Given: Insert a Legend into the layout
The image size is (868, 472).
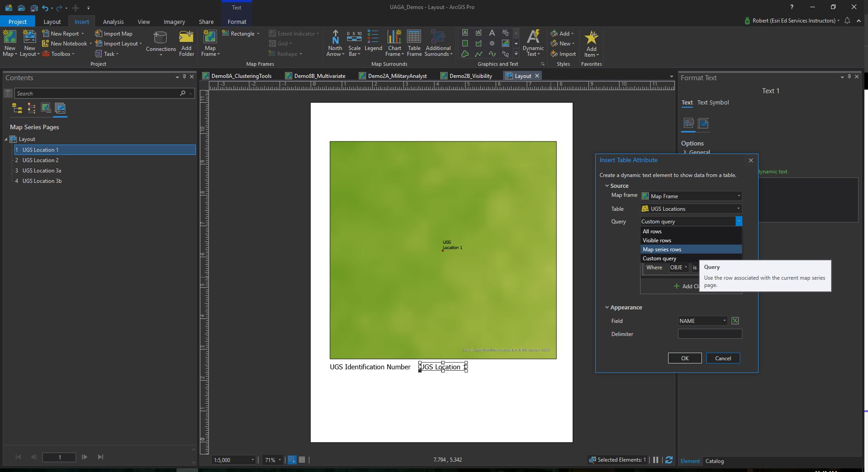Looking at the screenshot, I should click(x=373, y=43).
